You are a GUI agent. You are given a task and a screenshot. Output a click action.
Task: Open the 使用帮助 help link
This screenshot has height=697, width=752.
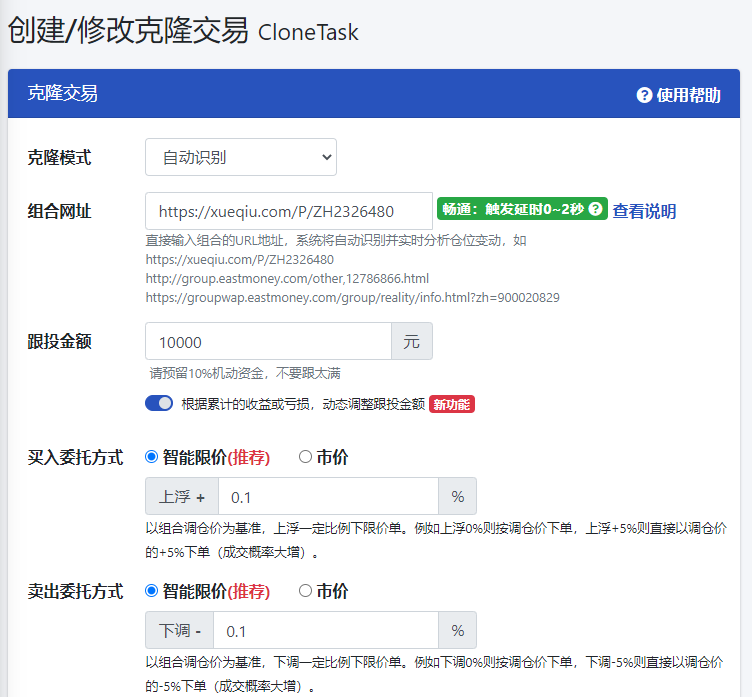click(x=678, y=95)
